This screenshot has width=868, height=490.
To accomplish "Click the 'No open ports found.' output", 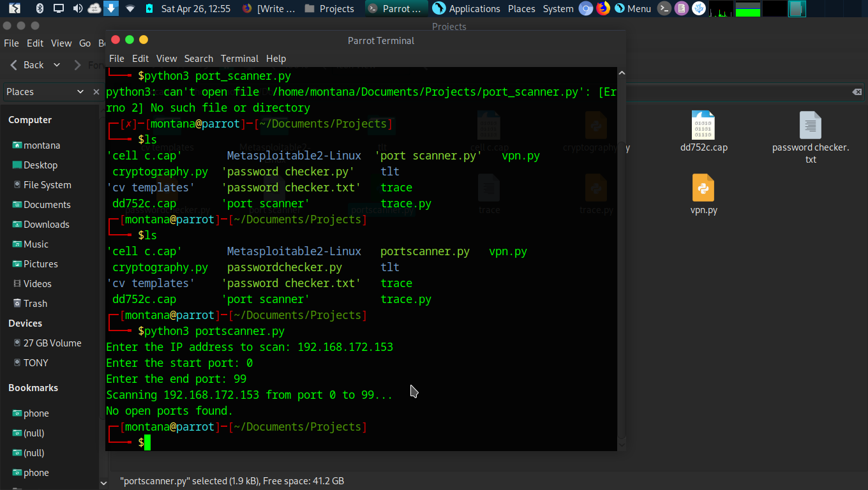I will point(170,411).
